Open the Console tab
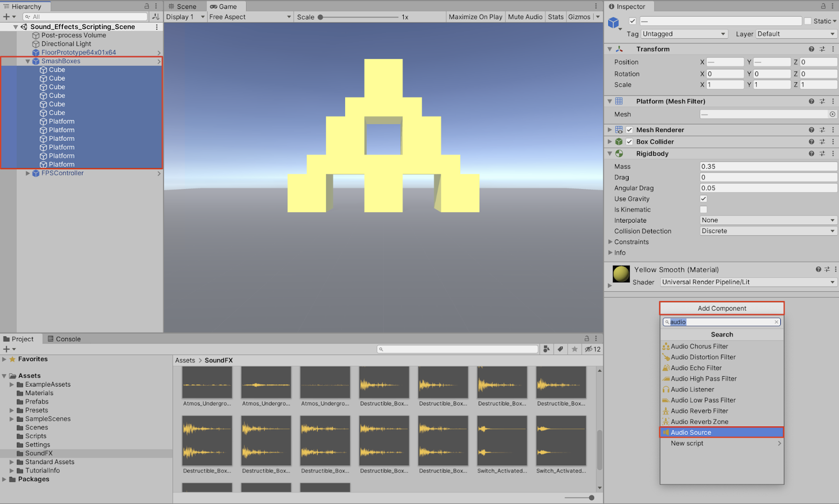 coord(64,339)
